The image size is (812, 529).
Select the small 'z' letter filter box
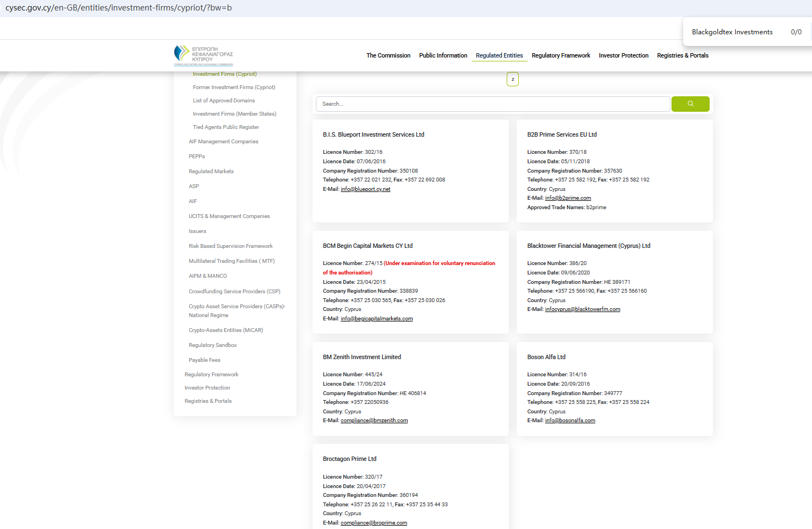tap(513, 79)
